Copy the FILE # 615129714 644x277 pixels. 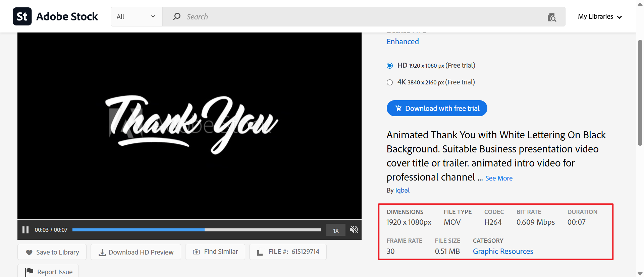pyautogui.click(x=288, y=252)
